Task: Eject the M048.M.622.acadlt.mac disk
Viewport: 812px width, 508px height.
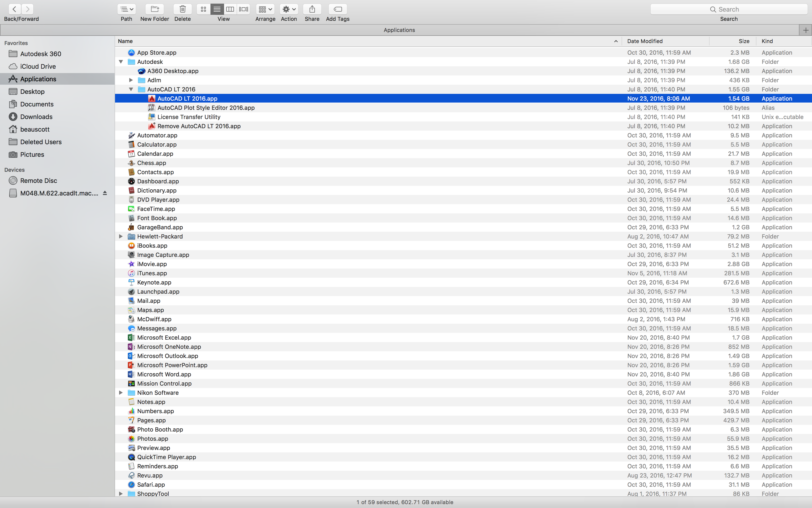Action: tap(105, 193)
